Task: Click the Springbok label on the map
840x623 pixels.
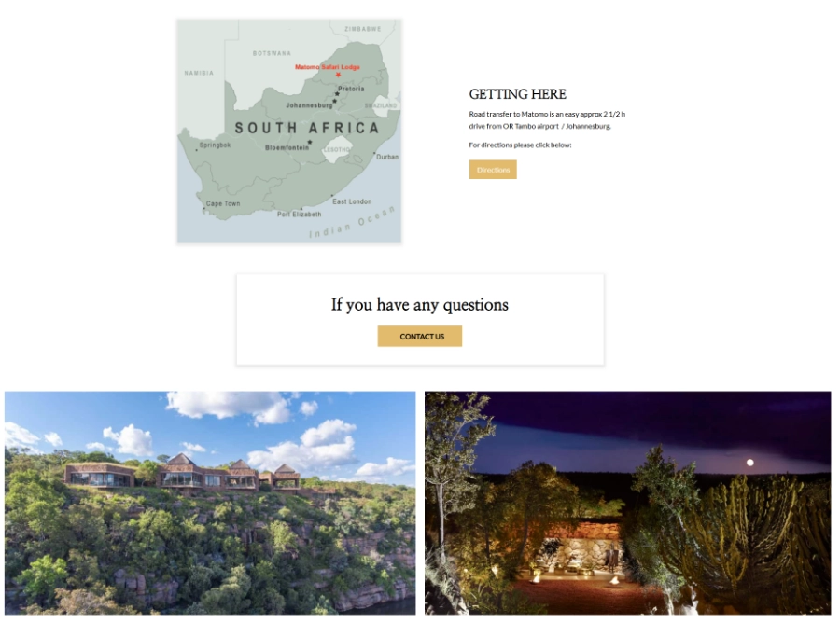Action: (x=215, y=145)
